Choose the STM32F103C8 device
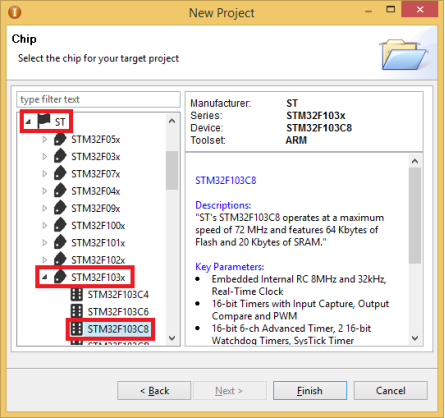The width and height of the screenshot is (445, 418). coord(118,329)
